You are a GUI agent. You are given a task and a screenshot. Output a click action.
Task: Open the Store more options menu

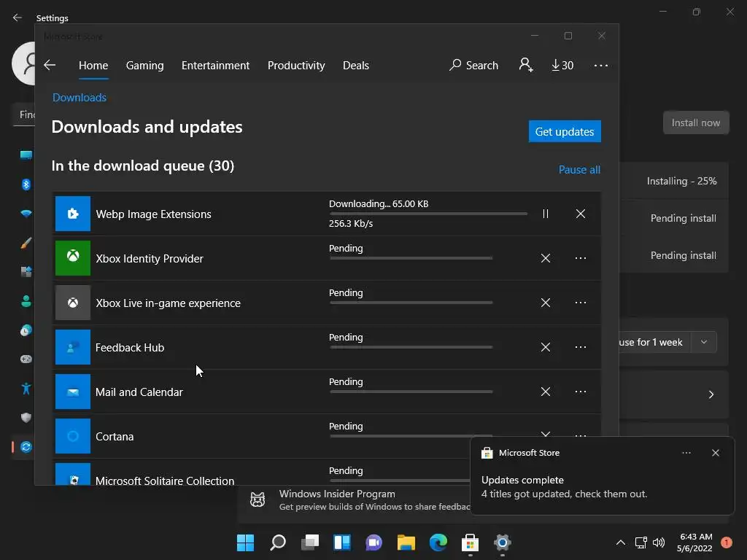(601, 65)
